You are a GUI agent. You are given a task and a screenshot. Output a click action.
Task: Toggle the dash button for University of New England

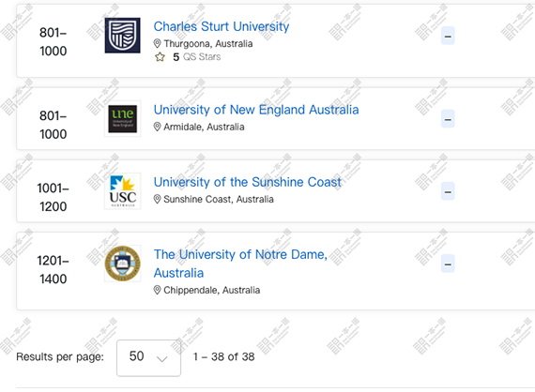click(448, 118)
